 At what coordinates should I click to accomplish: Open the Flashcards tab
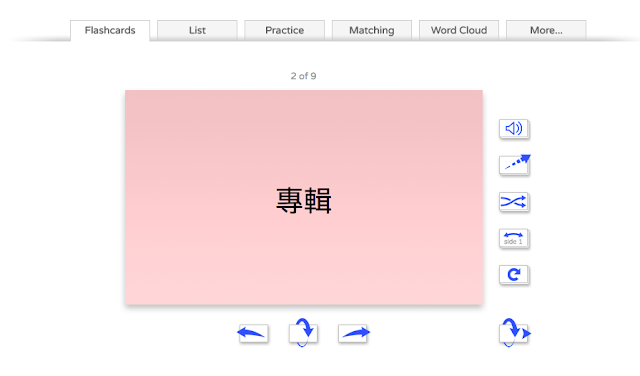click(x=110, y=31)
